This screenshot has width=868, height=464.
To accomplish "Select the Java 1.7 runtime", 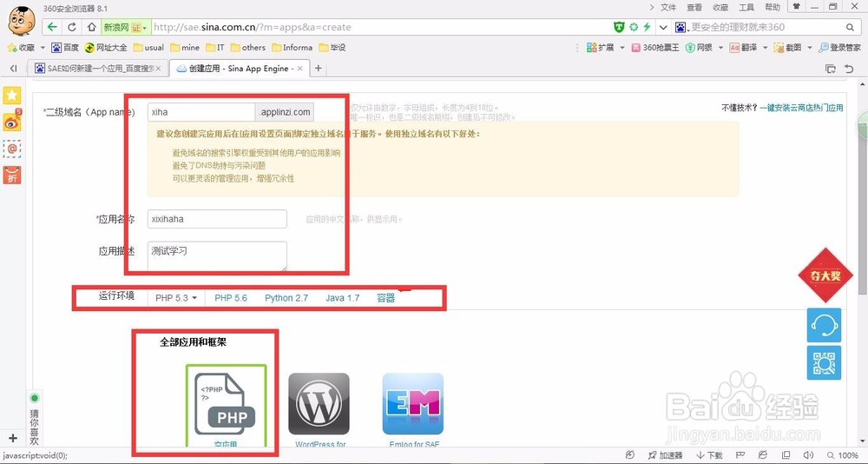I will click(x=342, y=298).
